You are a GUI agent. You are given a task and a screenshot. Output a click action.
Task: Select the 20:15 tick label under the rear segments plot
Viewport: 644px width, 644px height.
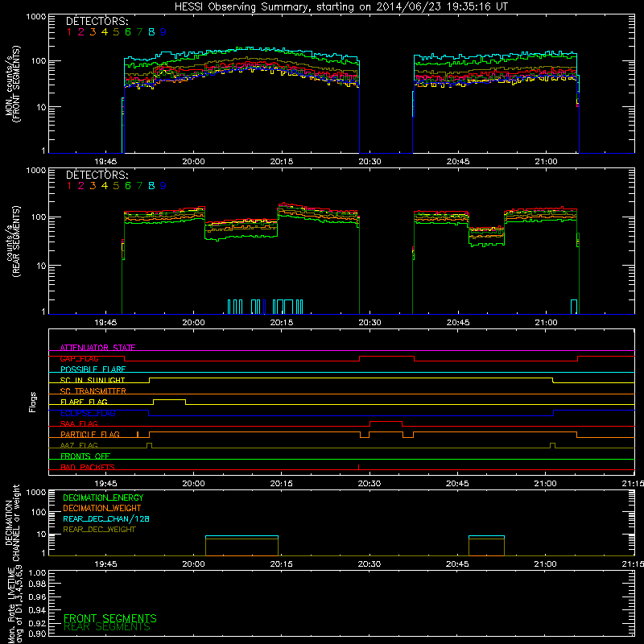click(282, 323)
